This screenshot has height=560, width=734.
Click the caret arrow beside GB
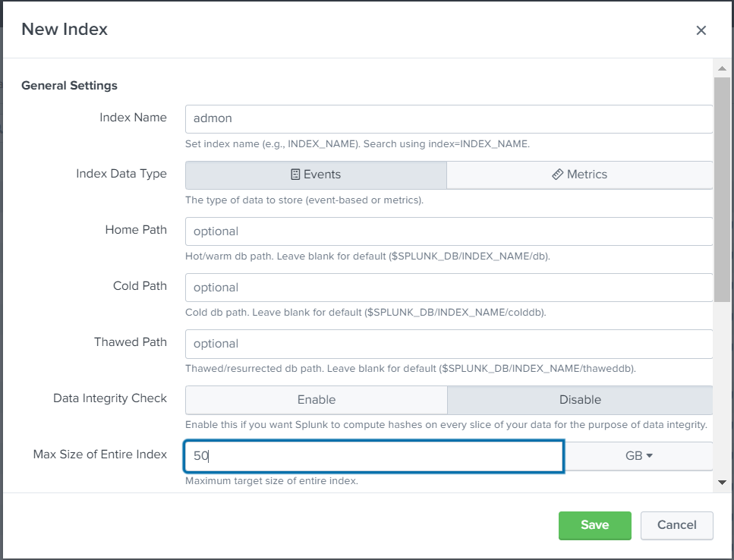pos(650,456)
